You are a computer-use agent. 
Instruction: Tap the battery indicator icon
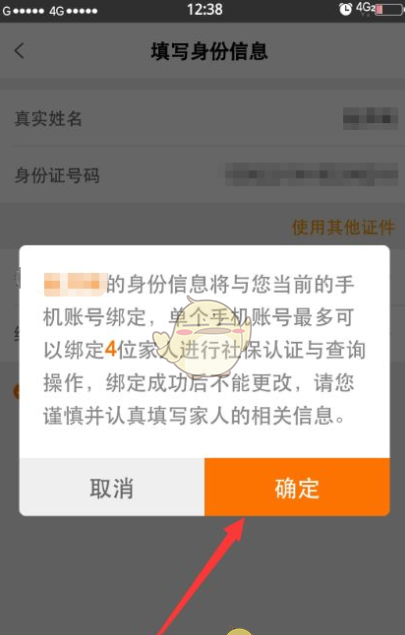pos(388,10)
